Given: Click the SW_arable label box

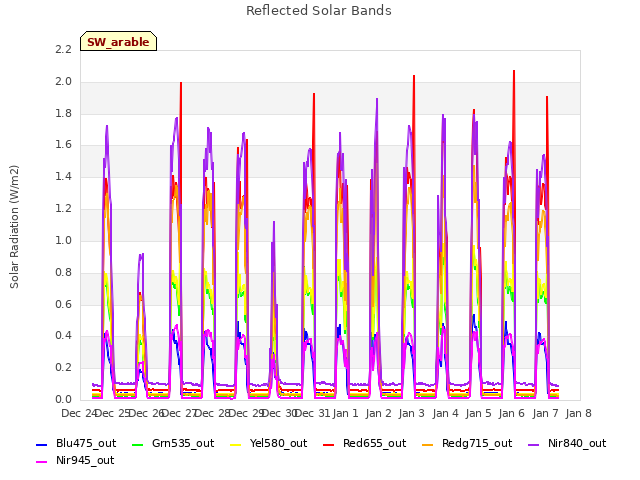Looking at the screenshot, I should [x=118, y=41].
